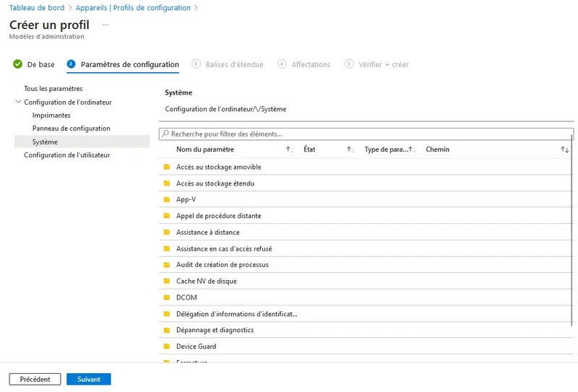
Task: Click the App-V folder icon
Action: coord(167,199)
